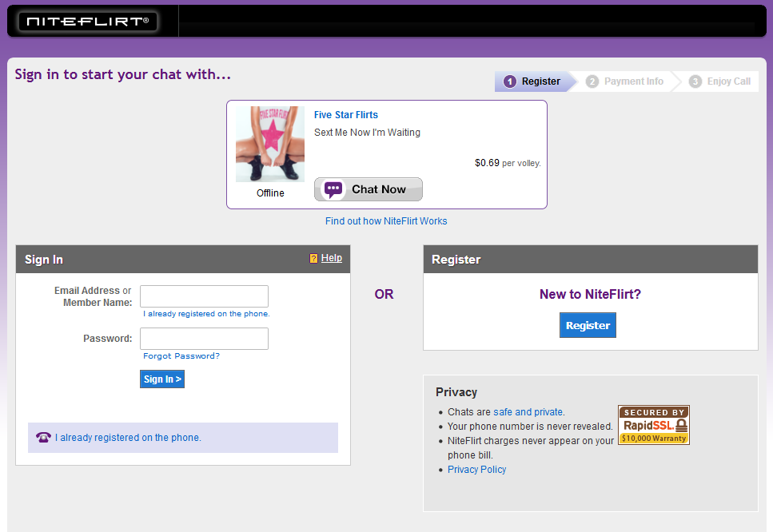Open the Forgot Password? link
The image size is (773, 532).
coord(181,356)
